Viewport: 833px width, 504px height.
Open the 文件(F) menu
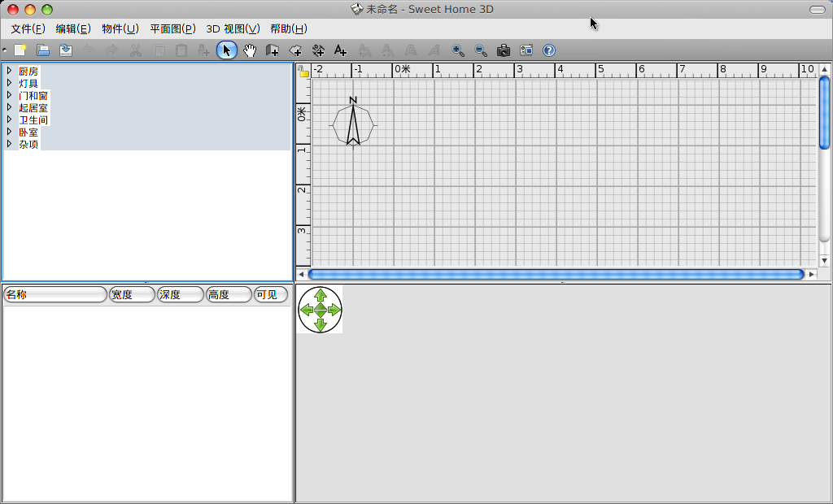[x=28, y=28]
